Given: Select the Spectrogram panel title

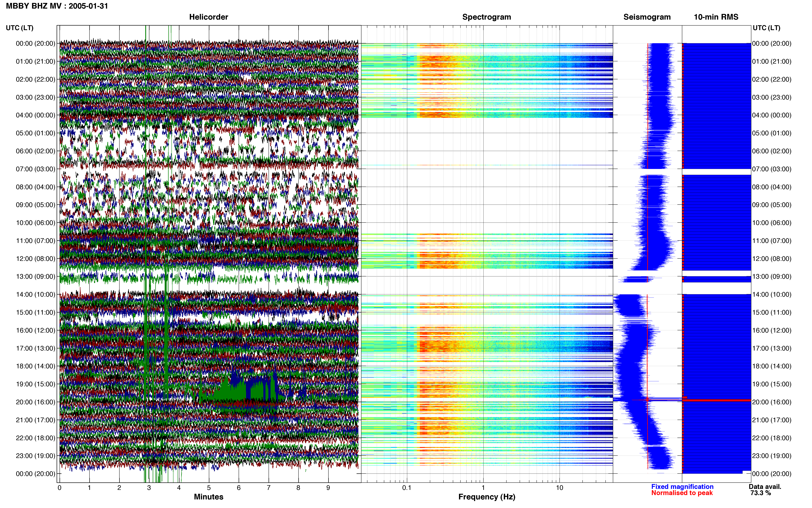Looking at the screenshot, I should coord(487,17).
